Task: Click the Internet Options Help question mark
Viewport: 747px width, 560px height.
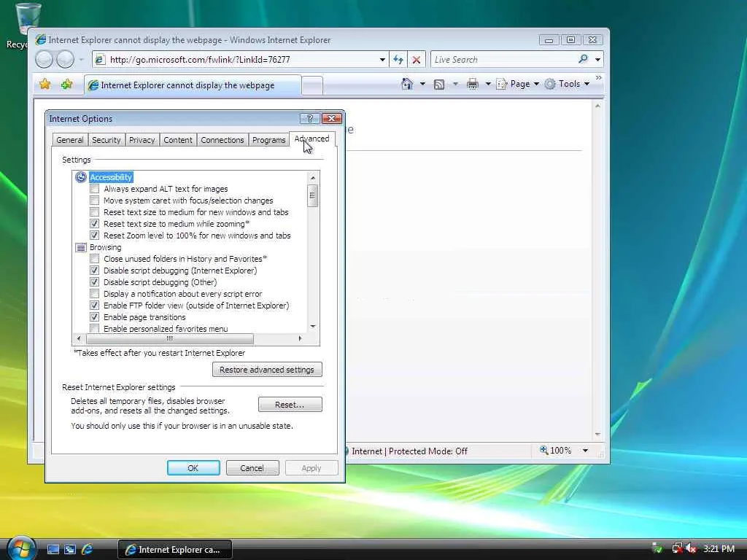Action: pos(309,119)
